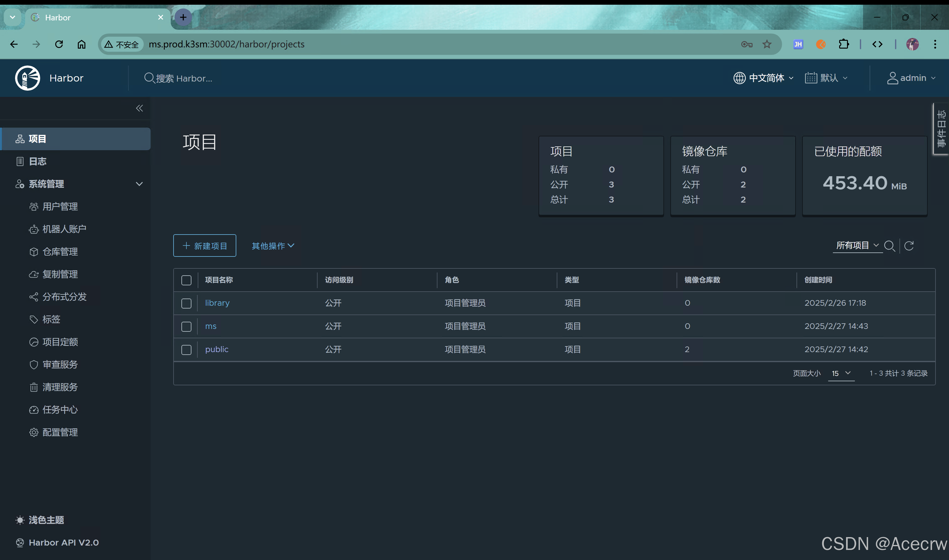The image size is (949, 560).
Task: Click the 搜索 Harbor search field
Action: coord(184,78)
